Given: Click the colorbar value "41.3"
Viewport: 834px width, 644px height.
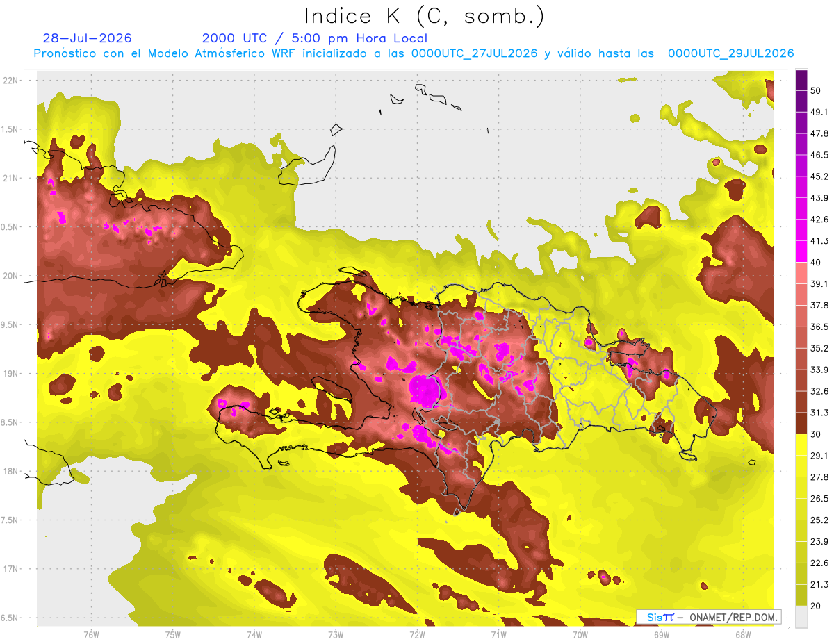Looking at the screenshot, I should [x=819, y=241].
